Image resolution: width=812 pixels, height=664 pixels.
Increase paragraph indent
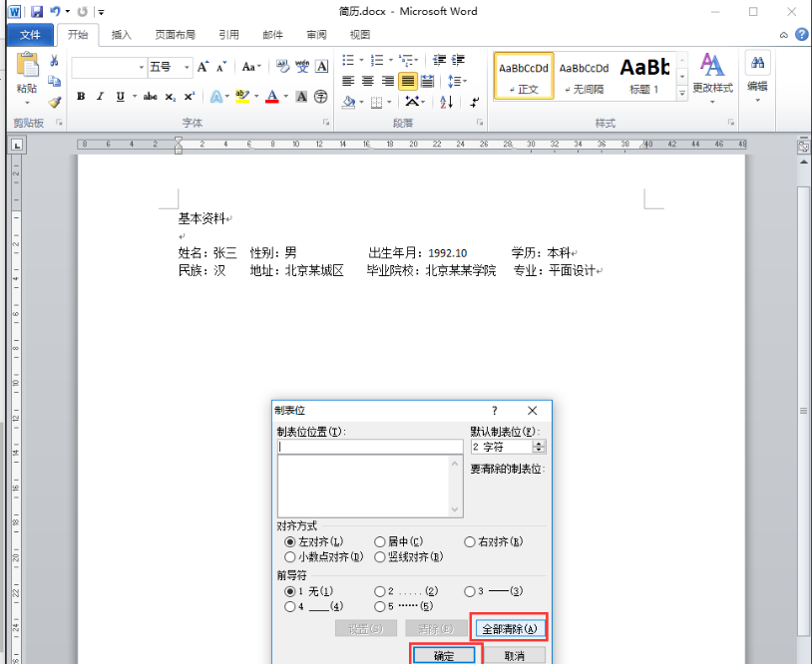[x=458, y=60]
